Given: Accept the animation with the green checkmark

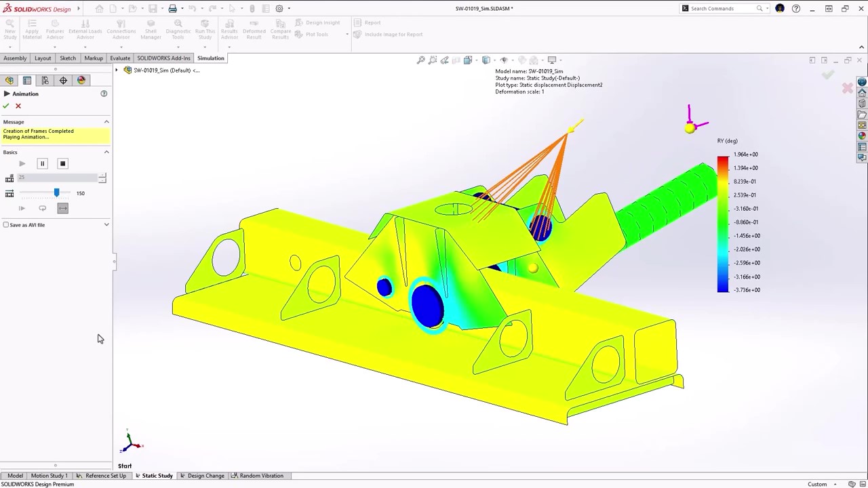Looking at the screenshot, I should click(5, 106).
